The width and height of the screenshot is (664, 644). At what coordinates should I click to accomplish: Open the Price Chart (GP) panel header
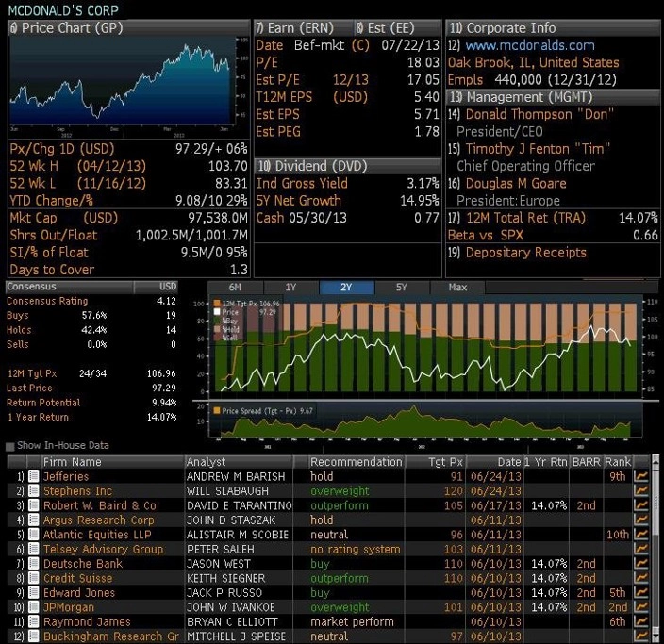[x=128, y=28]
